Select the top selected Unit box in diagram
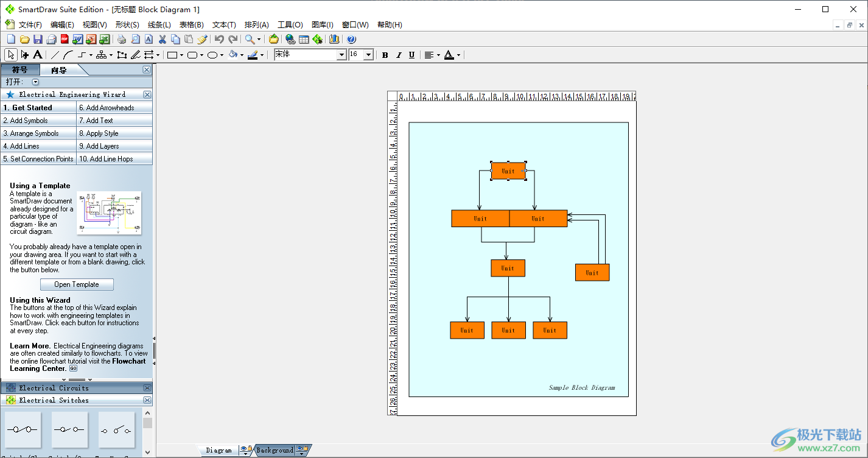This screenshot has height=458, width=868. [508, 171]
